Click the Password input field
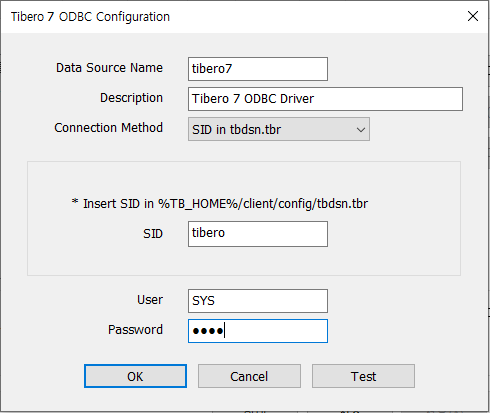 pos(258,331)
